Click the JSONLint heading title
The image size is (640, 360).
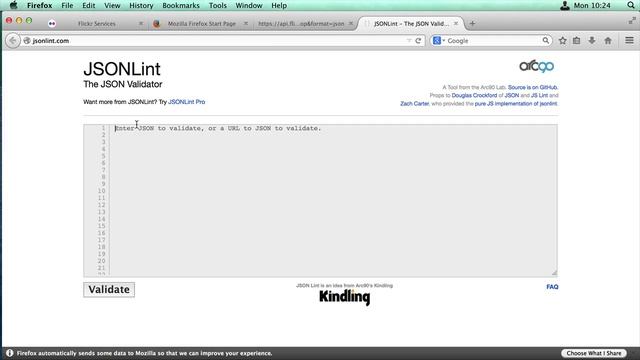122,69
